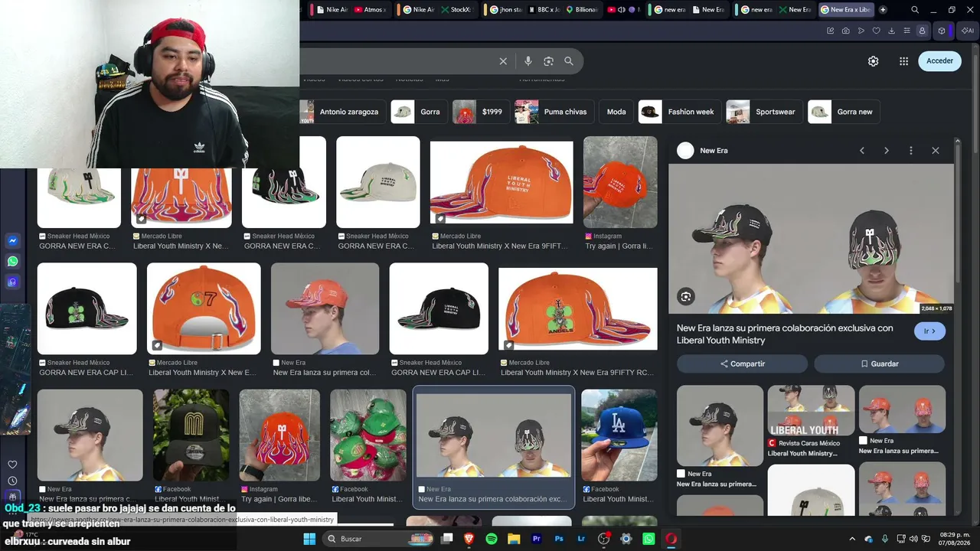Click the Acceder sign-in button
Viewport: 980px width, 551px height.
click(x=939, y=61)
